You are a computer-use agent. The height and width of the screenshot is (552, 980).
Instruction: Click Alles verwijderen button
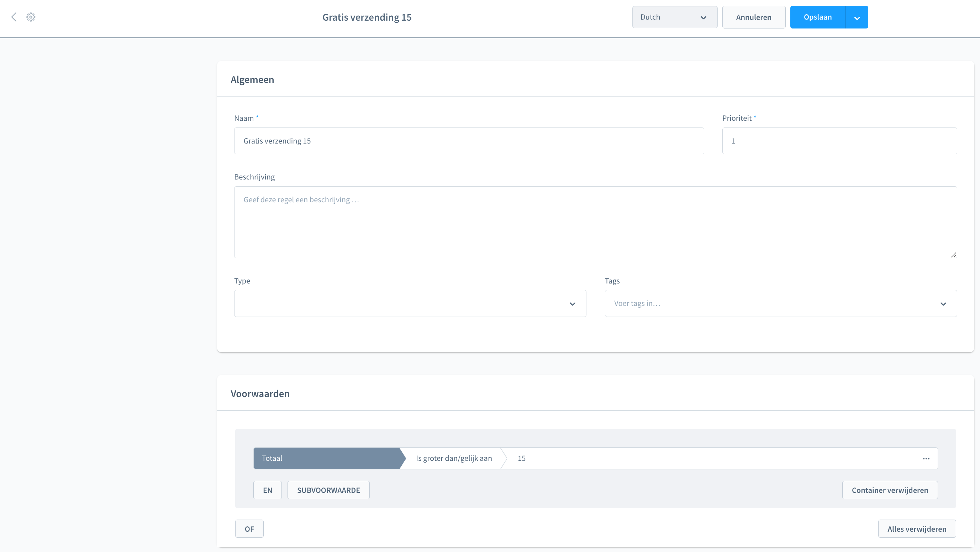coord(916,529)
